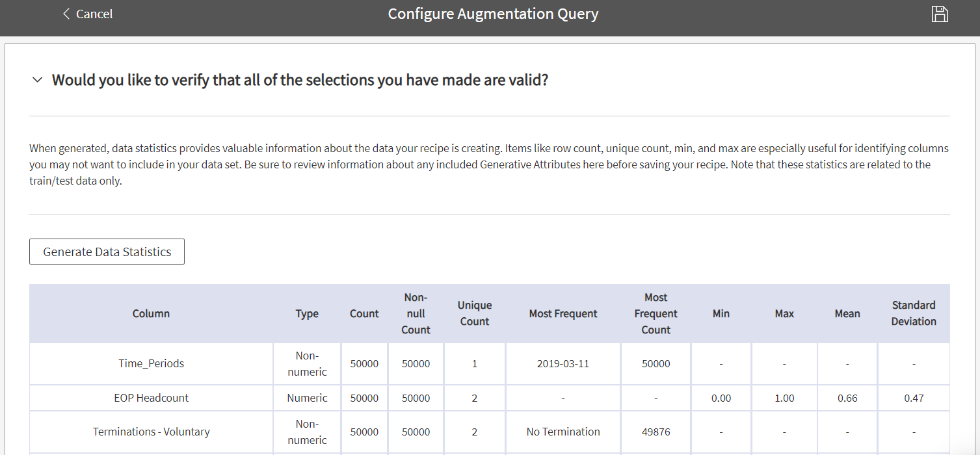Image resolution: width=980 pixels, height=455 pixels.
Task: Click the Column table header
Action: [151, 313]
